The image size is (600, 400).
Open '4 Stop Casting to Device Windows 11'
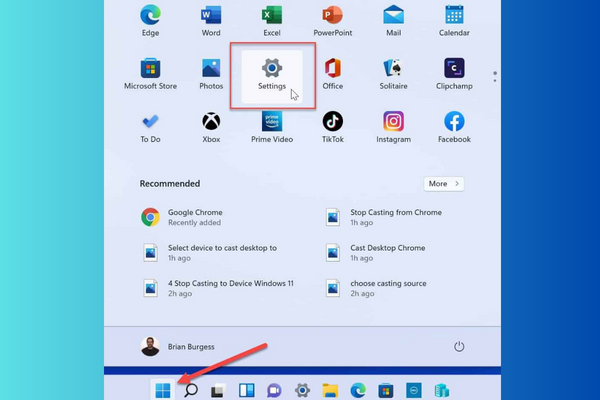click(218, 288)
